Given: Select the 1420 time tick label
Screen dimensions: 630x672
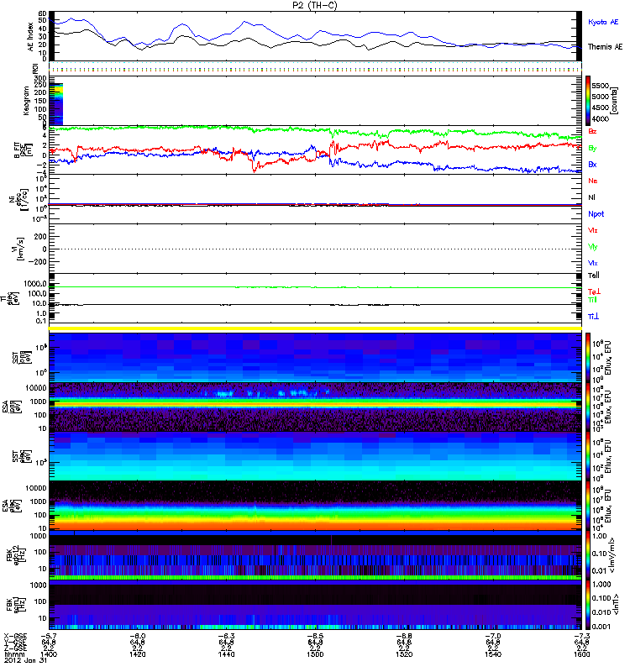Looking at the screenshot, I should click(137, 654).
